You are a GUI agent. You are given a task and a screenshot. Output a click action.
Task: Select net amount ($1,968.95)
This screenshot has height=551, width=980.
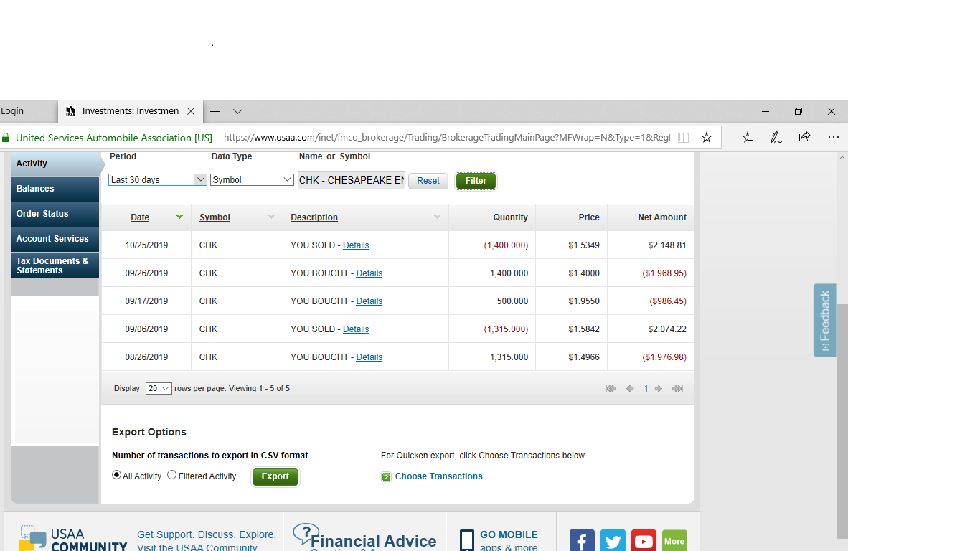pos(664,273)
